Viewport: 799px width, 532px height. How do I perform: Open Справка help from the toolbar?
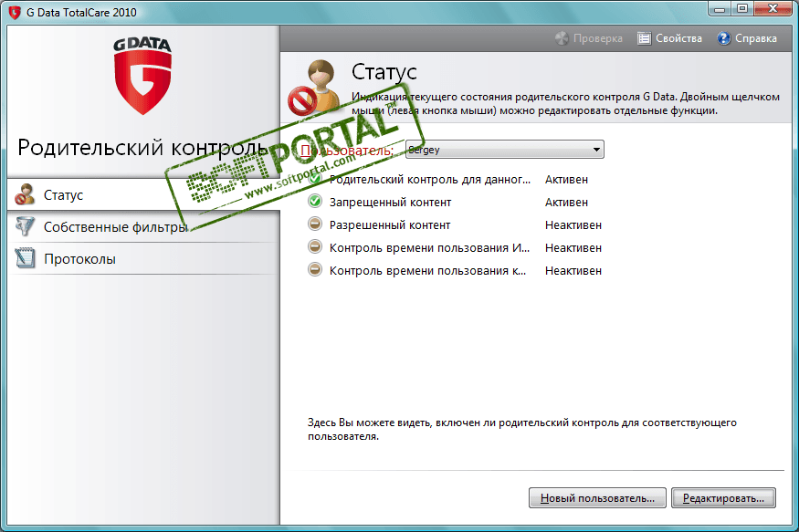(747, 38)
